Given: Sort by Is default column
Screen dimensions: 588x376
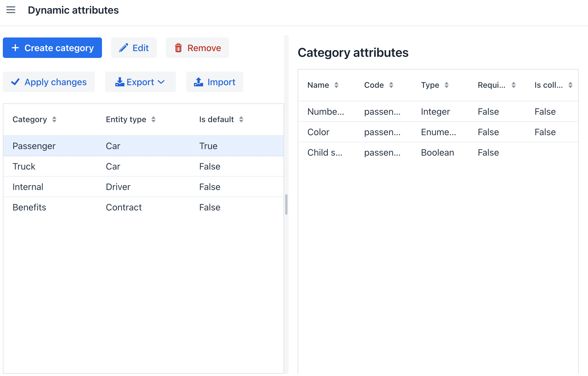Looking at the screenshot, I should pyautogui.click(x=241, y=119).
